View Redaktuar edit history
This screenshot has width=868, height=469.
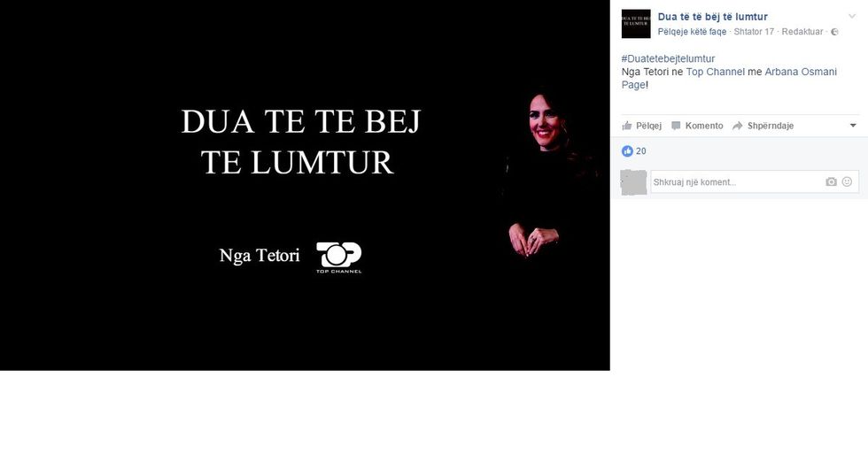[x=802, y=32]
